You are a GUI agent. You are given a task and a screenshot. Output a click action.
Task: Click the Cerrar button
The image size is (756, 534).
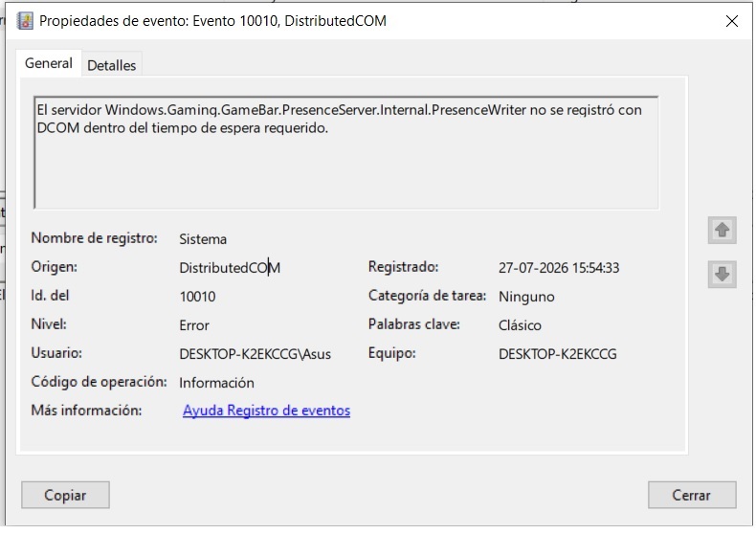pyautogui.click(x=691, y=495)
